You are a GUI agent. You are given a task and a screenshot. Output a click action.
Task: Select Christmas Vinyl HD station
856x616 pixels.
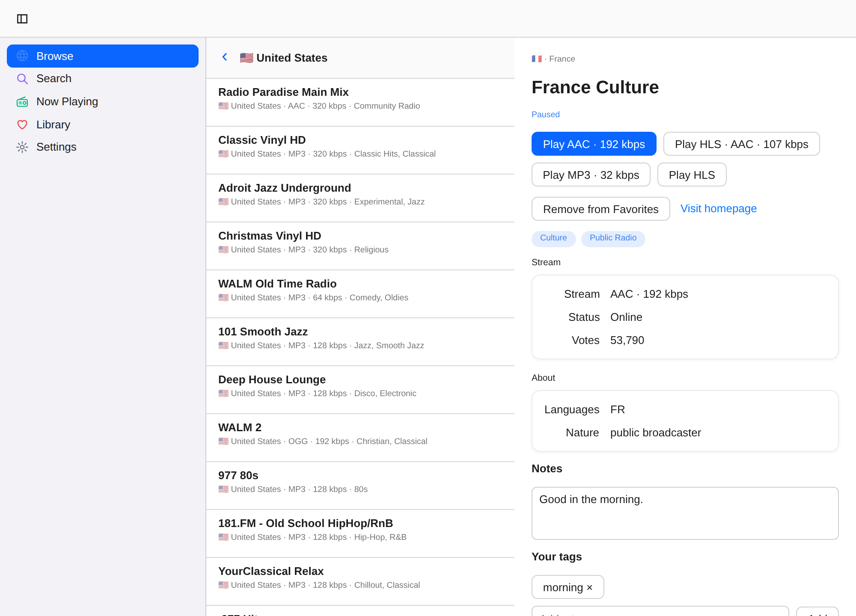(x=360, y=246)
